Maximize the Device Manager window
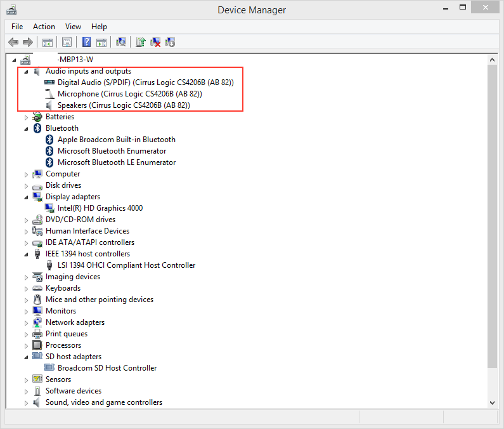The image size is (504, 429). [463, 7]
